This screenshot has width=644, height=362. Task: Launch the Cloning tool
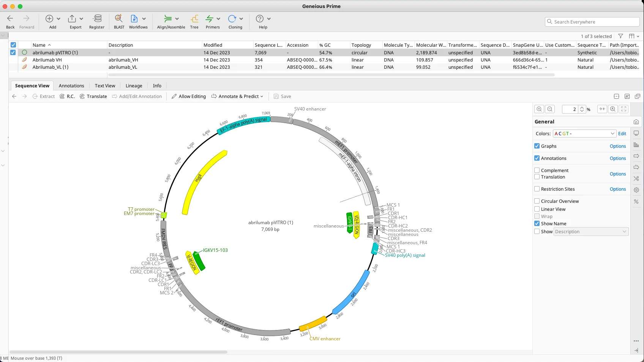(233, 22)
